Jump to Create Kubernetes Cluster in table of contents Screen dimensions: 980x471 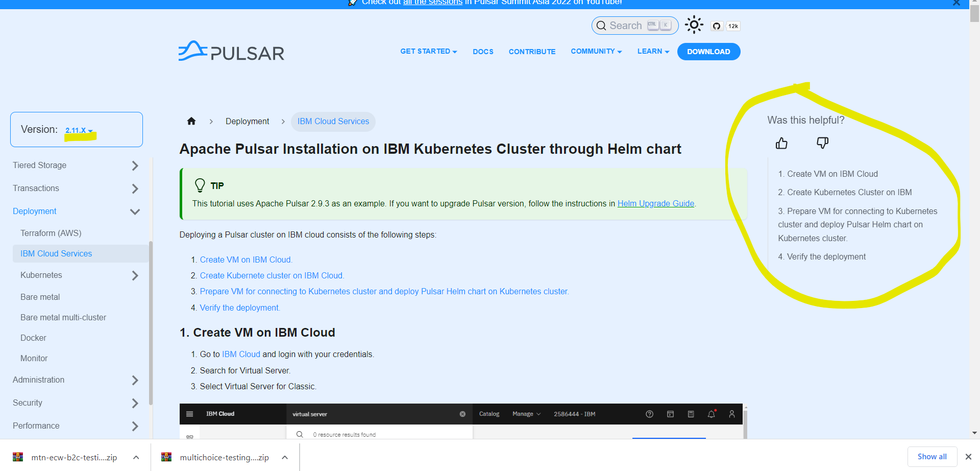pos(845,192)
